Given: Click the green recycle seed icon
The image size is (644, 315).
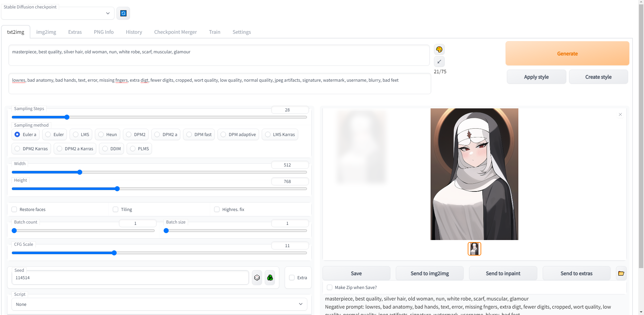Looking at the screenshot, I should click(x=270, y=278).
